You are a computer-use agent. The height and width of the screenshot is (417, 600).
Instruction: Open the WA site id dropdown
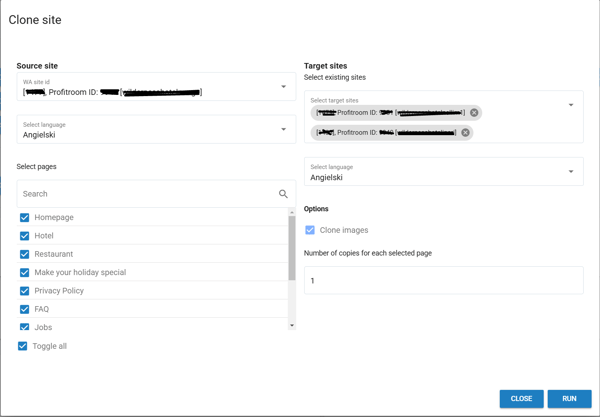point(283,87)
